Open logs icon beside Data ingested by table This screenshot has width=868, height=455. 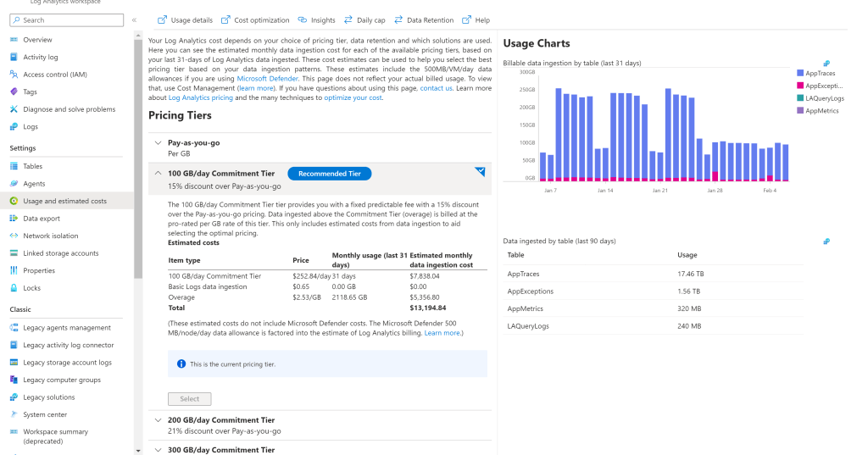826,241
